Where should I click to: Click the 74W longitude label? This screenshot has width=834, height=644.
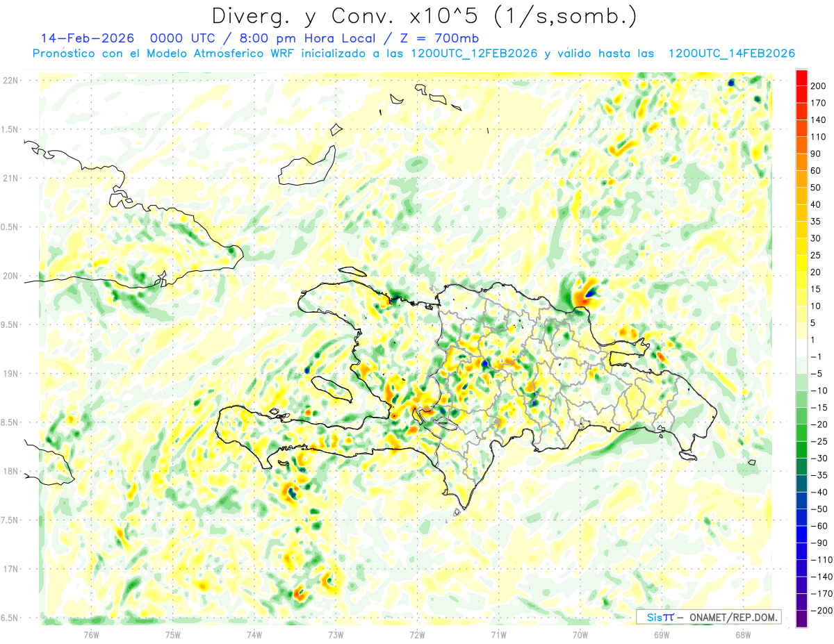(254, 634)
